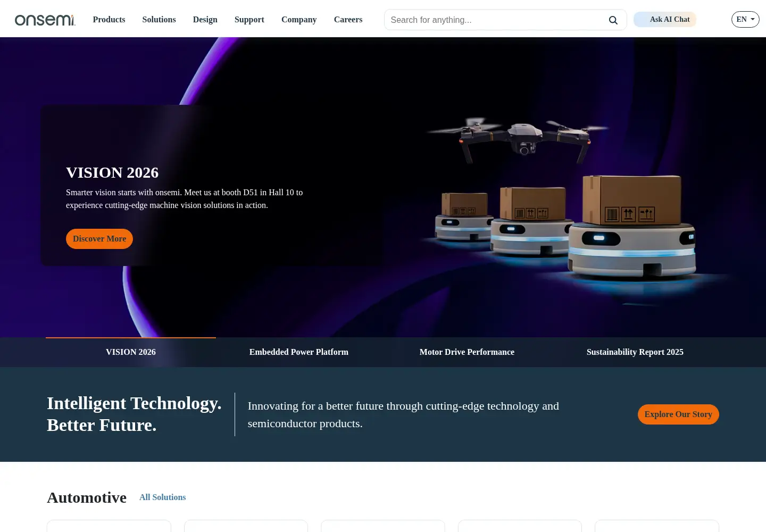Click the Intelligent Technology. Better Future. heading
Viewport: 766px width, 532px height.
[134, 414]
